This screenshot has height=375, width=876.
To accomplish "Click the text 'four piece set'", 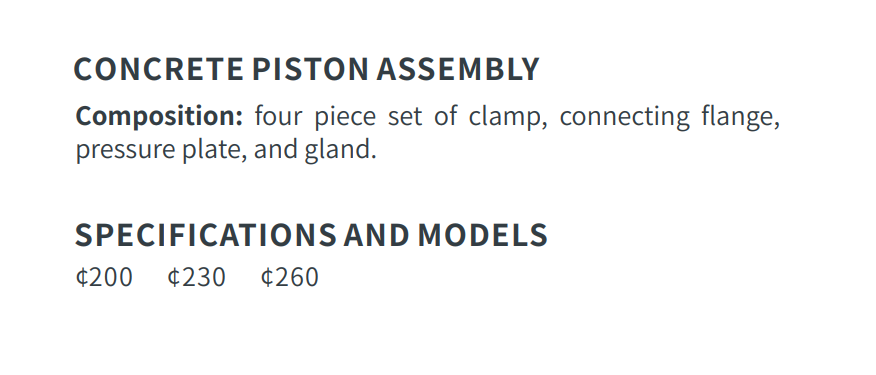I will coord(339,117).
